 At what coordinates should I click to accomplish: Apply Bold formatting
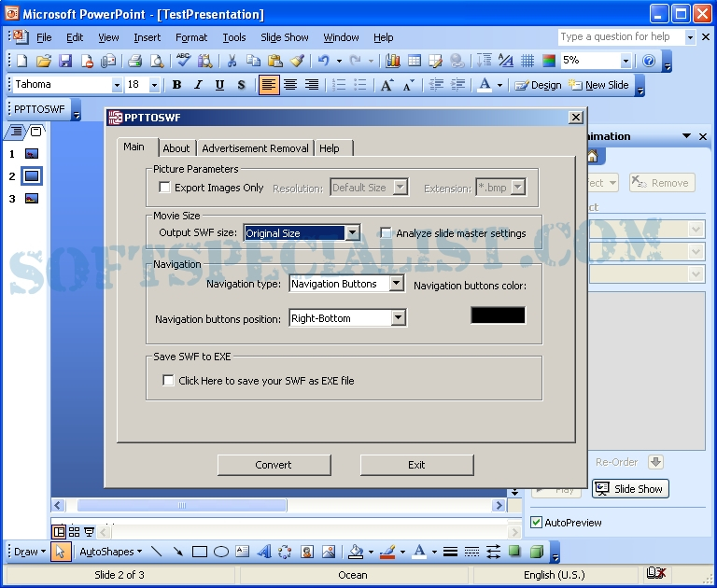click(x=176, y=85)
